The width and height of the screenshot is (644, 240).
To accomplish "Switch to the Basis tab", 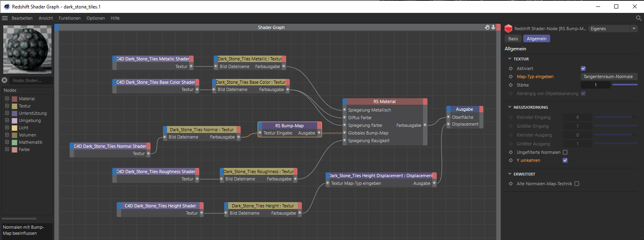I will [x=513, y=39].
